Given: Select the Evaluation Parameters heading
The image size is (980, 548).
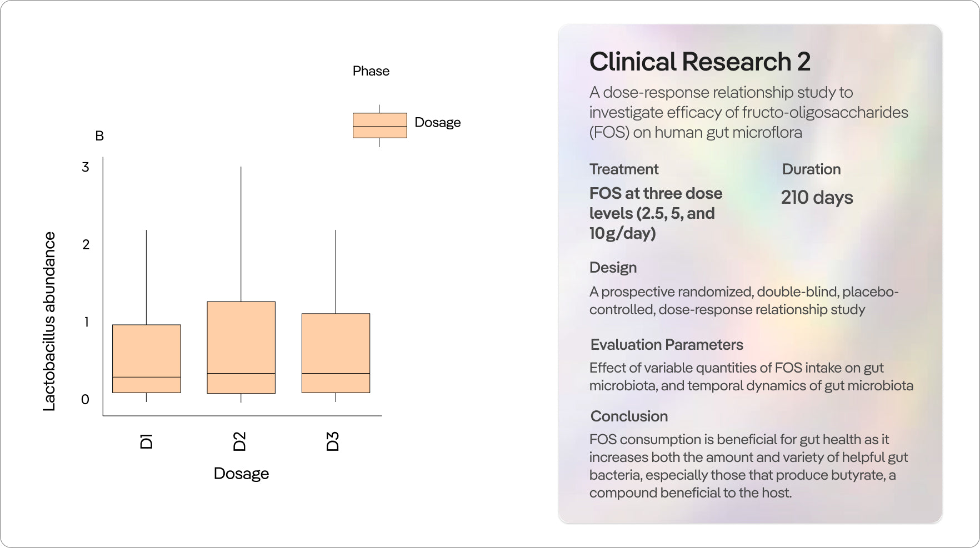Looking at the screenshot, I should point(667,345).
